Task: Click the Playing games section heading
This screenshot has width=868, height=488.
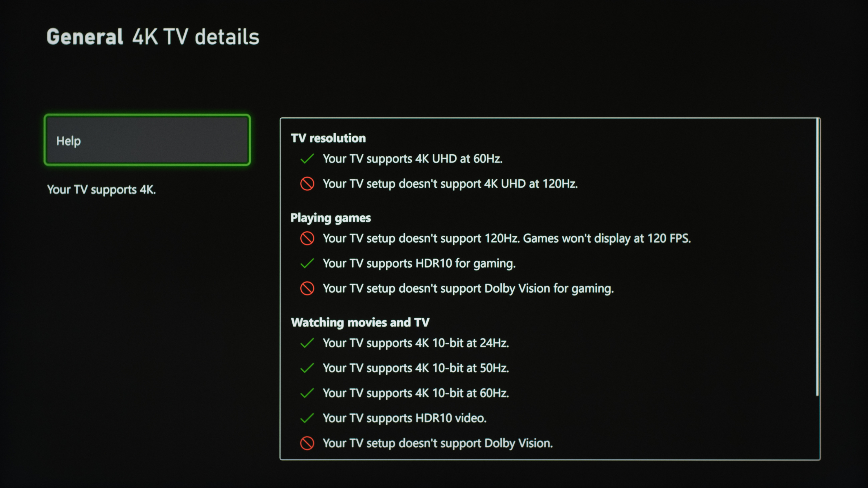Action: pyautogui.click(x=330, y=218)
